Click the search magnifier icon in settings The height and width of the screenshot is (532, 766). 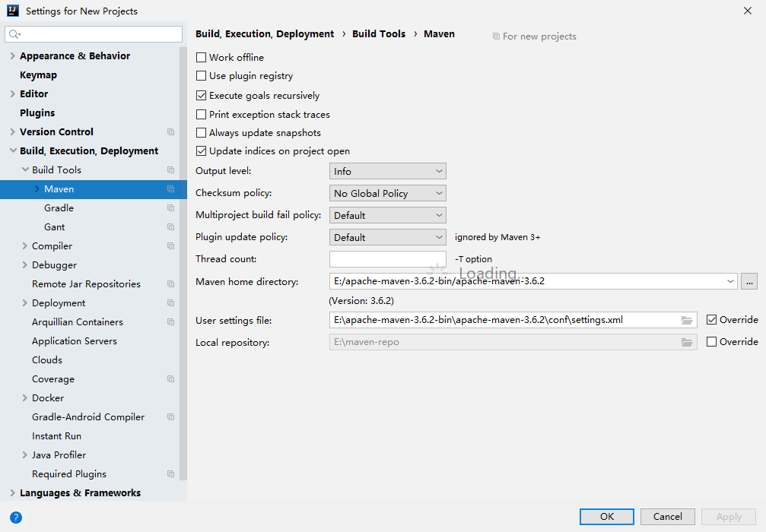click(x=14, y=34)
